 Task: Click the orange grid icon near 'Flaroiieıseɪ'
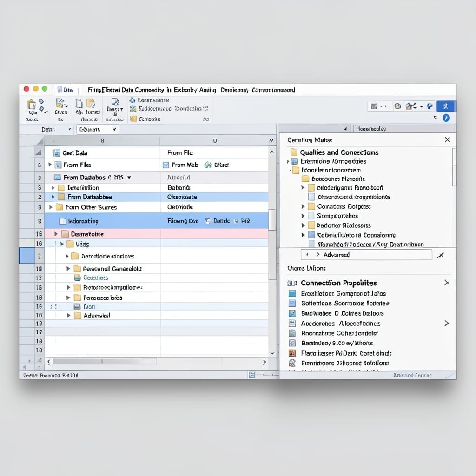292,353
